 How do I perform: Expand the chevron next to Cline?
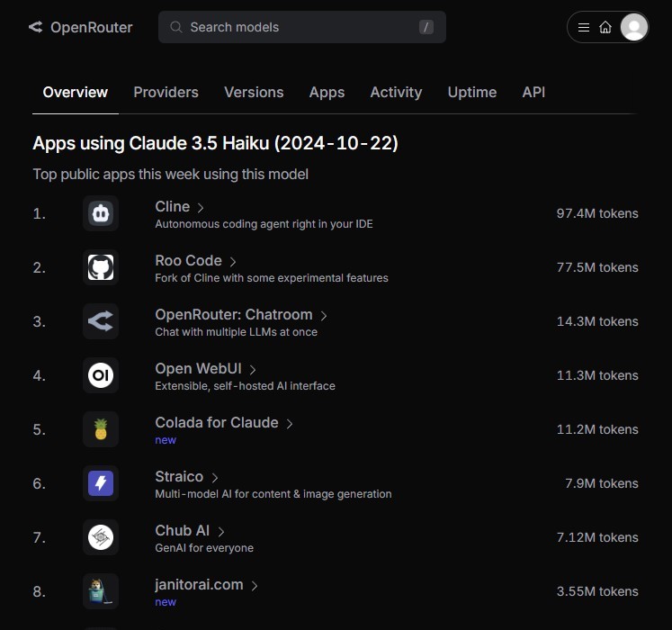[201, 208]
